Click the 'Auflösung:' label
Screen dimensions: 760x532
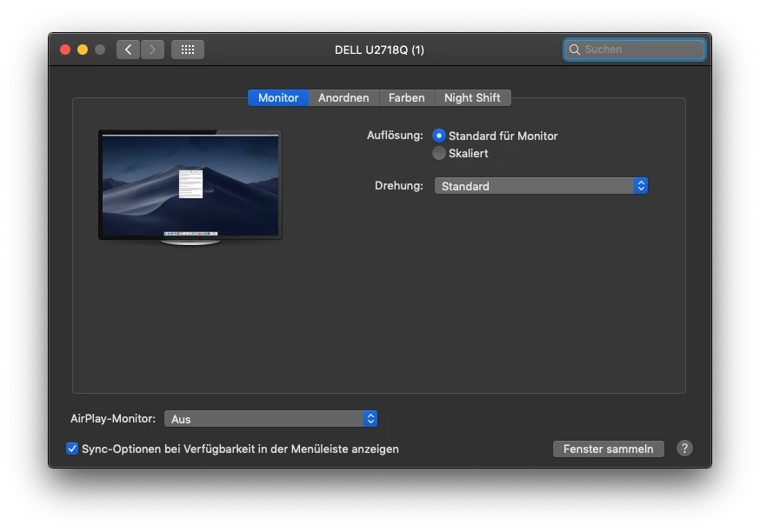click(x=395, y=136)
